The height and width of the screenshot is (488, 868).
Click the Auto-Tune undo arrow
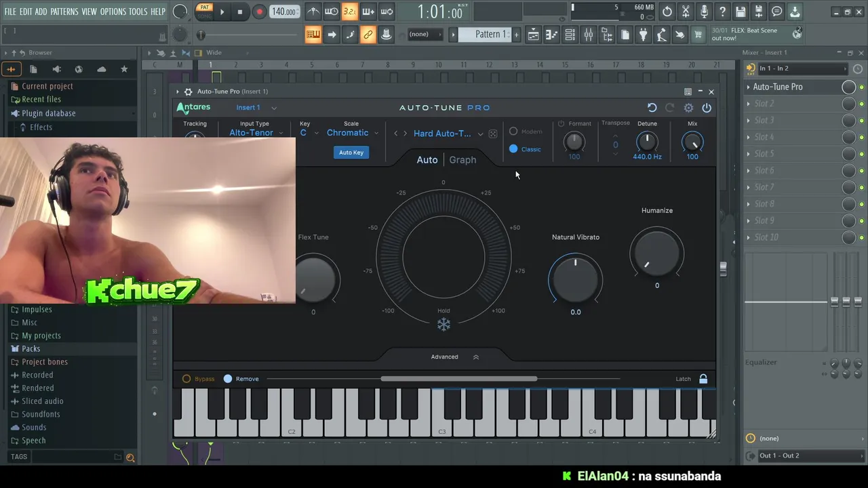click(x=652, y=108)
